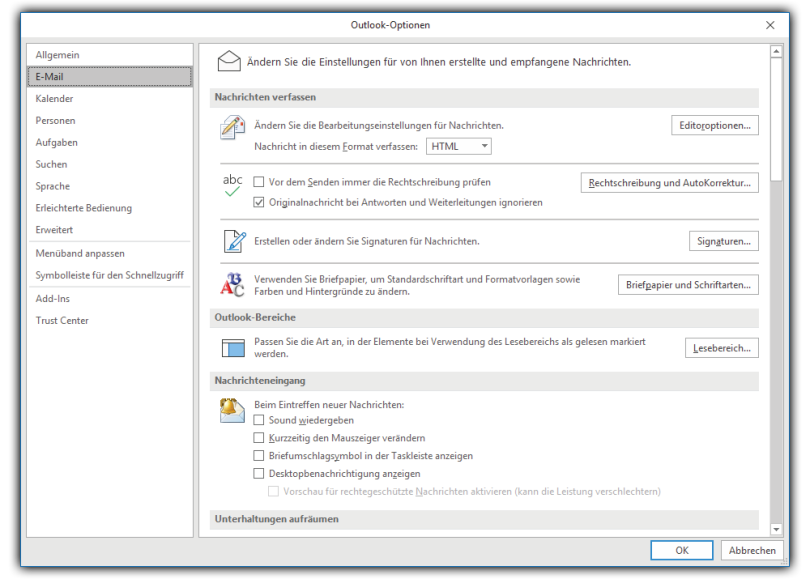Viewport: 810px width, 579px height.
Task: Open Lesebereich settings
Action: click(722, 348)
